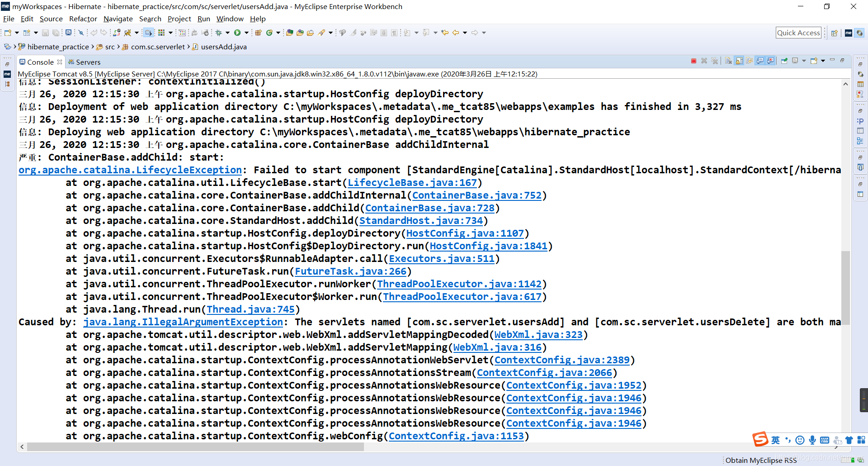Screen dimensions: 868x466
Task: Save the current file
Action: [x=46, y=33]
